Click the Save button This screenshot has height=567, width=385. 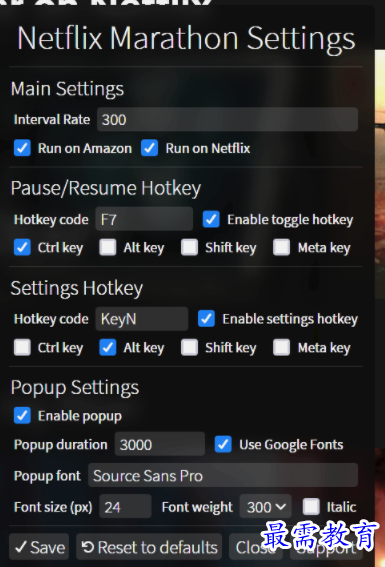(x=39, y=547)
